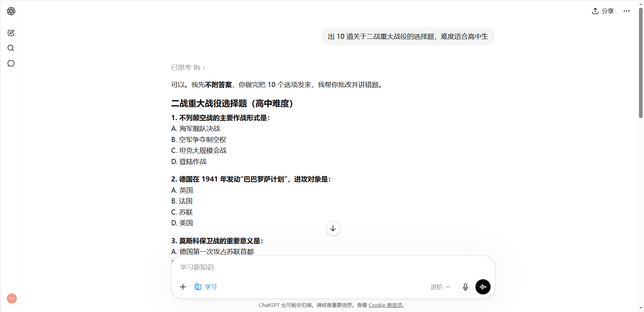Click option B. 法国
This screenshot has height=312, width=644.
tap(182, 201)
